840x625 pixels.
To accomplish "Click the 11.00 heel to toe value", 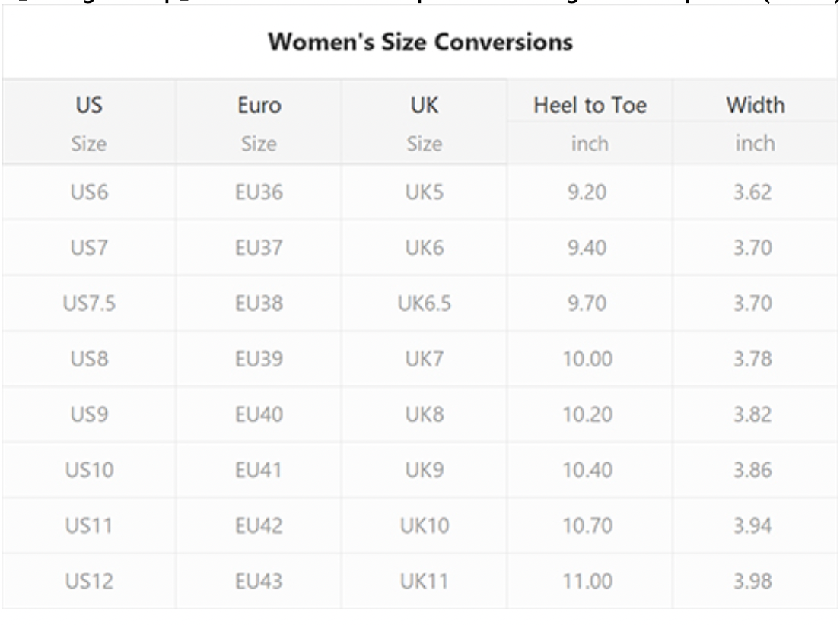I will (x=587, y=581).
